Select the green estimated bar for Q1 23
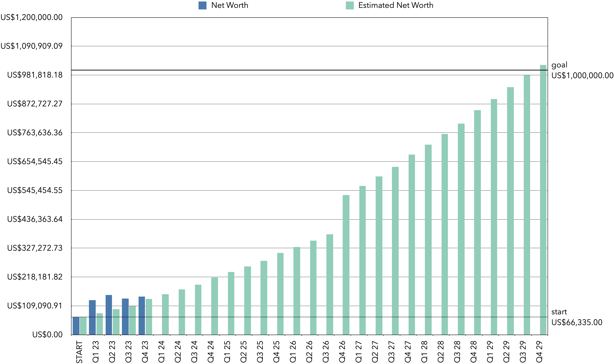The image size is (614, 364). point(100,324)
